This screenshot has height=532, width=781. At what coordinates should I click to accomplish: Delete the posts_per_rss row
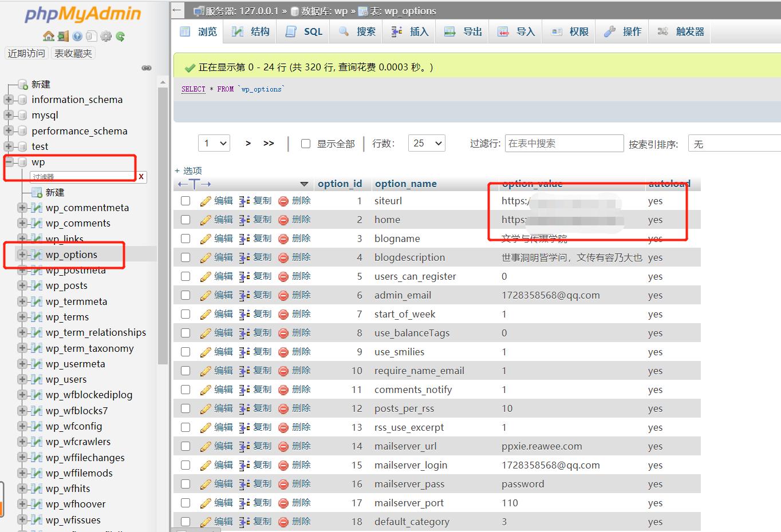294,408
